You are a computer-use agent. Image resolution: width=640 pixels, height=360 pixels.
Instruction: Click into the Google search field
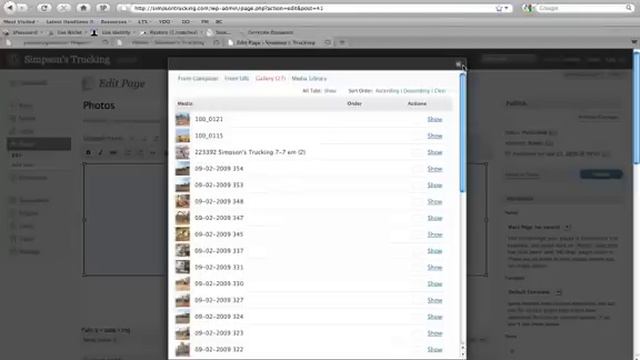(x=581, y=8)
